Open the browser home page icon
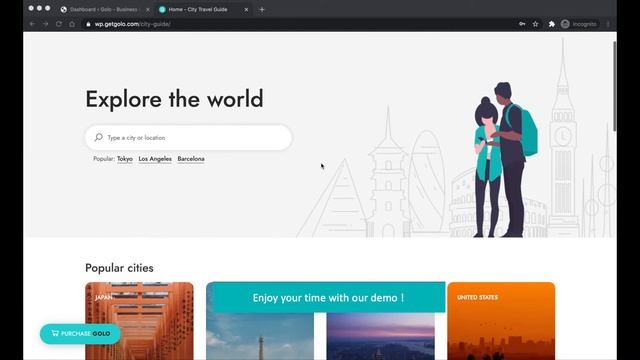 pyautogui.click(x=72, y=24)
